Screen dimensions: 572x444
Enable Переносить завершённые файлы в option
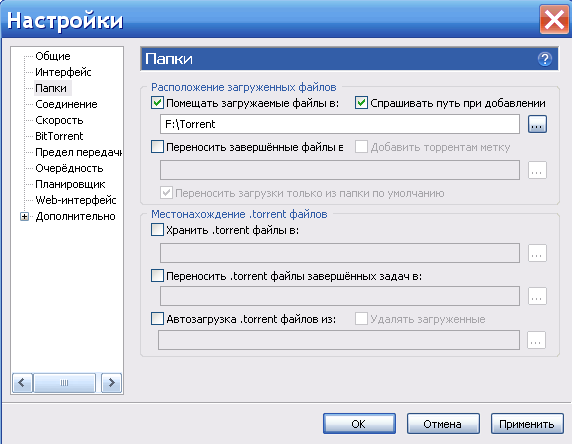[157, 147]
